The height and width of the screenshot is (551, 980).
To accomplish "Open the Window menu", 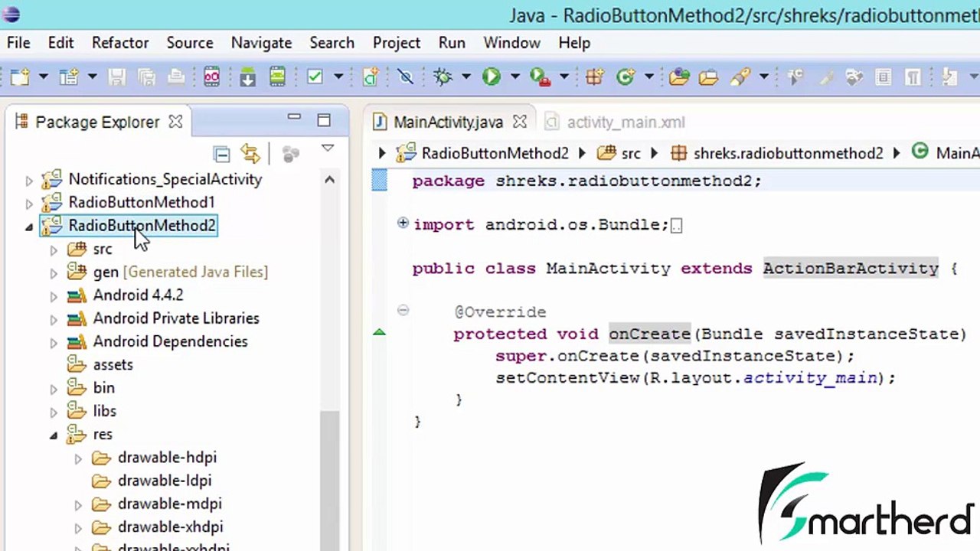I will coord(511,43).
